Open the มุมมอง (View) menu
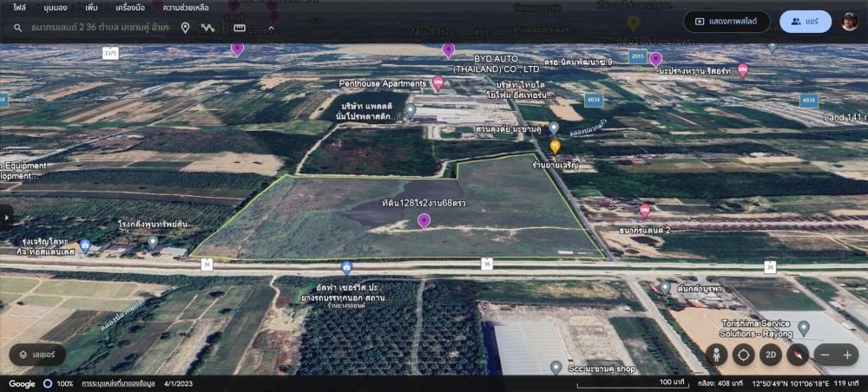 pos(56,7)
